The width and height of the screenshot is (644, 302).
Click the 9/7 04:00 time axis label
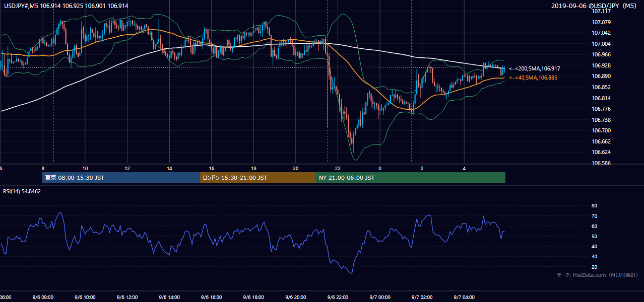click(x=464, y=297)
